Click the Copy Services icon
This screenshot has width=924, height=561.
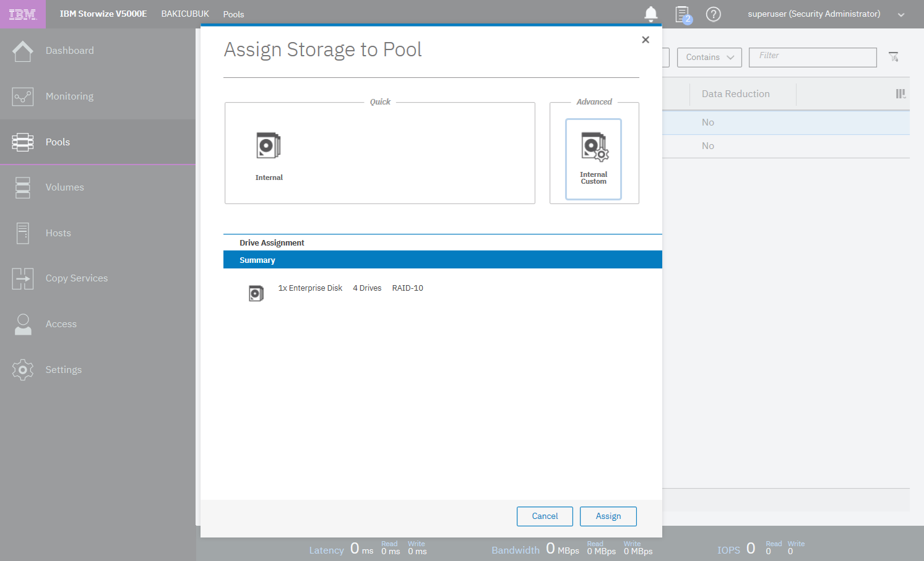[23, 279]
